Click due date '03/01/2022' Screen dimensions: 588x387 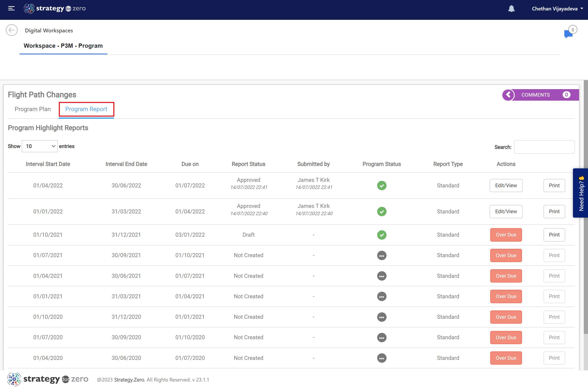click(190, 235)
